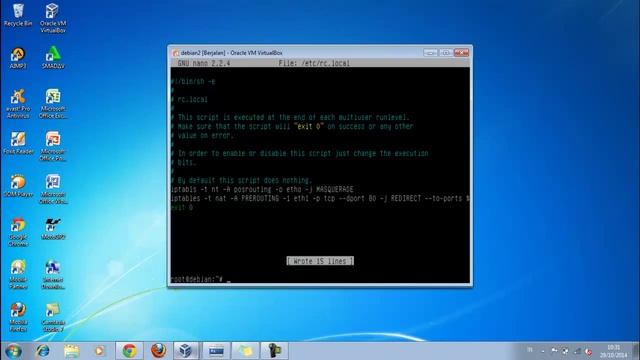Viewport: 640px width, 360px height.
Task: Switch to VirtualBox on the taskbar
Action: click(x=187, y=351)
